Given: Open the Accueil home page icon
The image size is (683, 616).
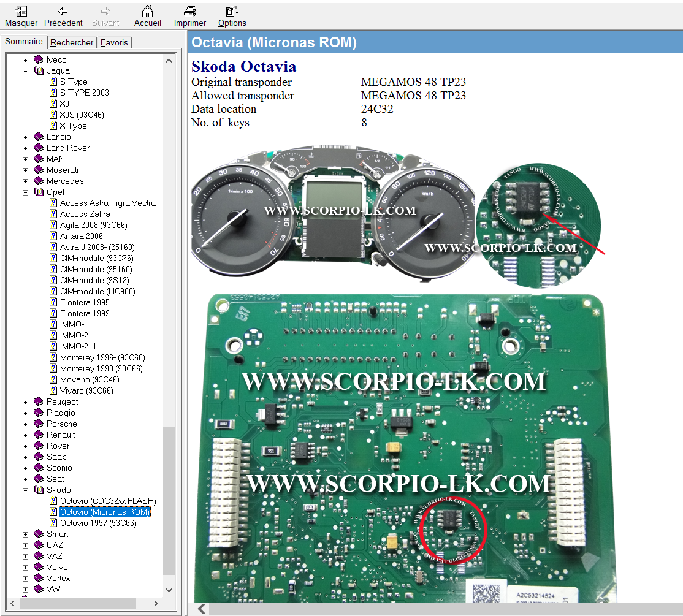Looking at the screenshot, I should [x=147, y=12].
